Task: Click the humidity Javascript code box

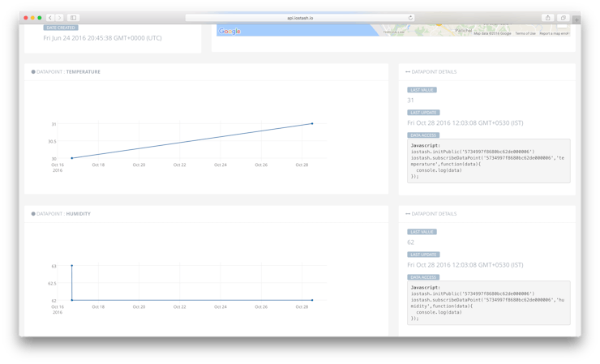Action: (489, 302)
